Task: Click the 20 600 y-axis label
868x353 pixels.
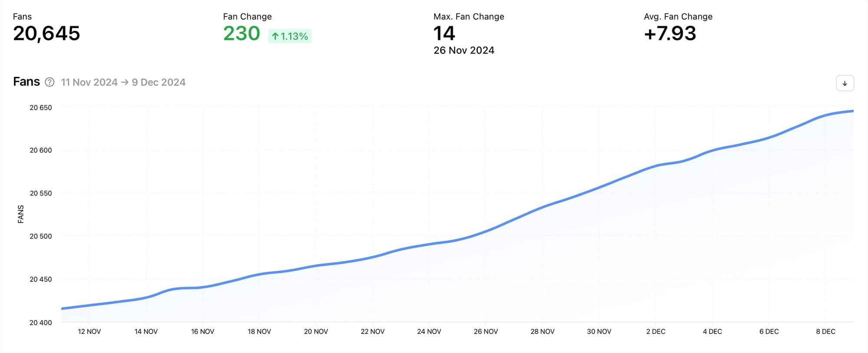Action: tap(41, 150)
